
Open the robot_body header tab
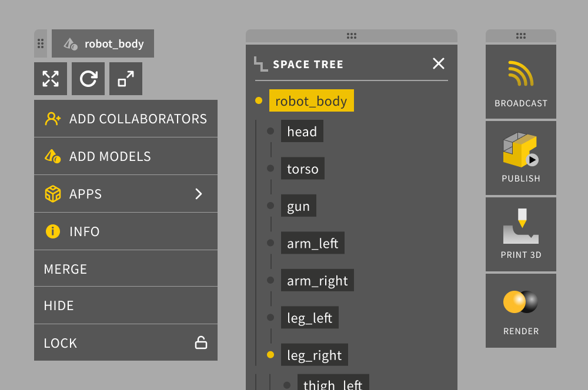103,43
